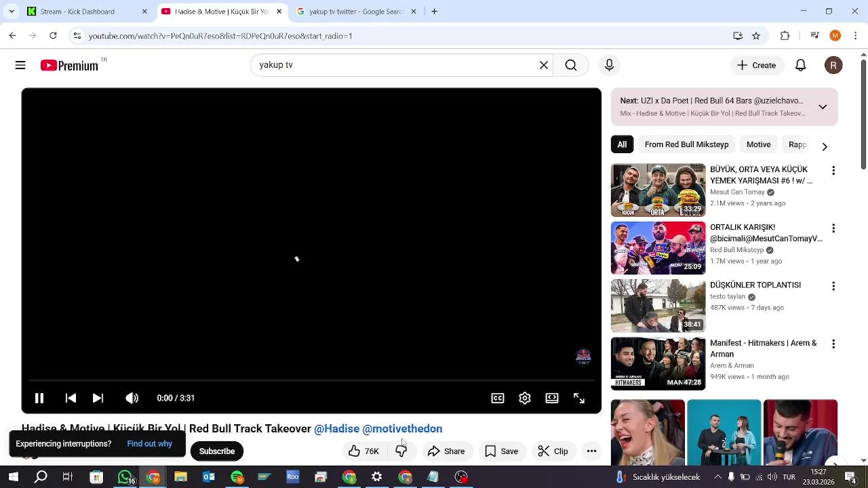
Task: Share the video
Action: 446,451
